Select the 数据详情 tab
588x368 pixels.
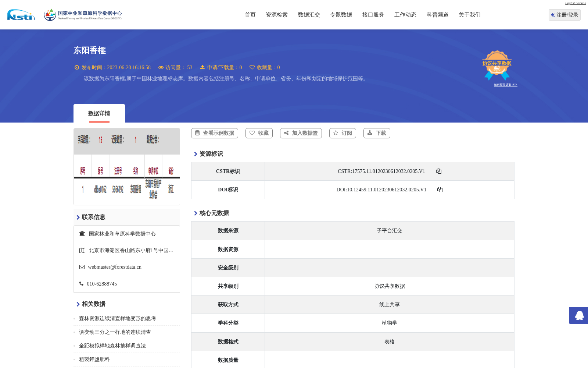[x=99, y=113]
